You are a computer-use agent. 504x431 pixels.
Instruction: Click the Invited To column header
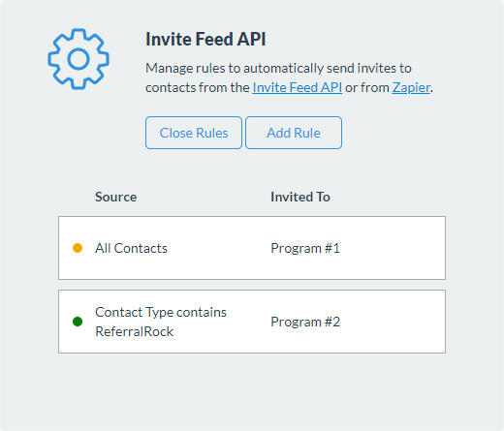(x=300, y=197)
